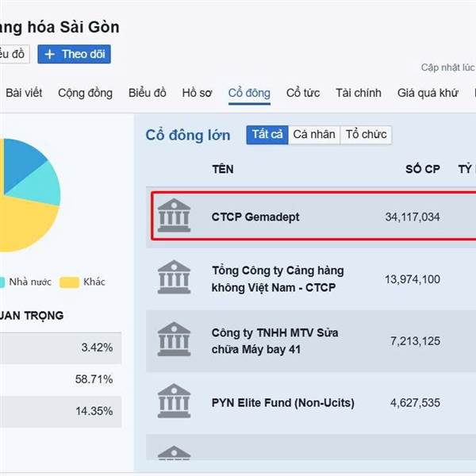Click institution icon beside Tổng Công ty Cảng hàng không
The image size is (476, 476).
(x=174, y=277)
